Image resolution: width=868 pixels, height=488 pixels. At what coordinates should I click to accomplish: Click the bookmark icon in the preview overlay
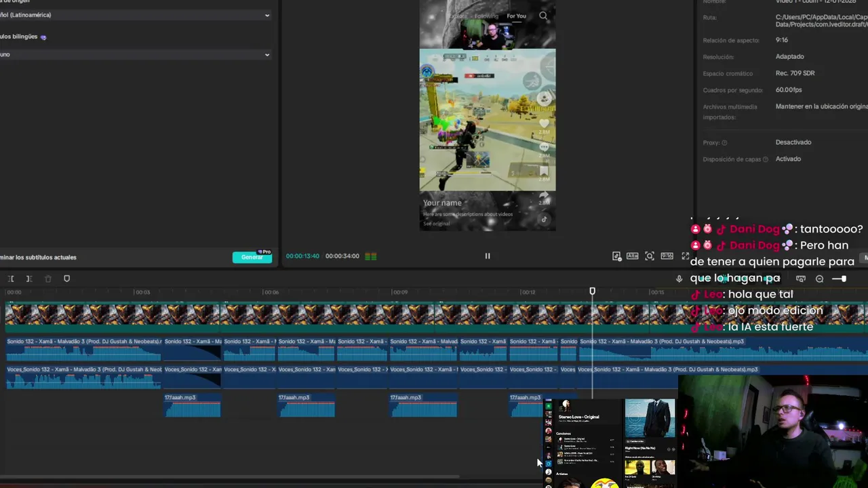[x=544, y=171]
